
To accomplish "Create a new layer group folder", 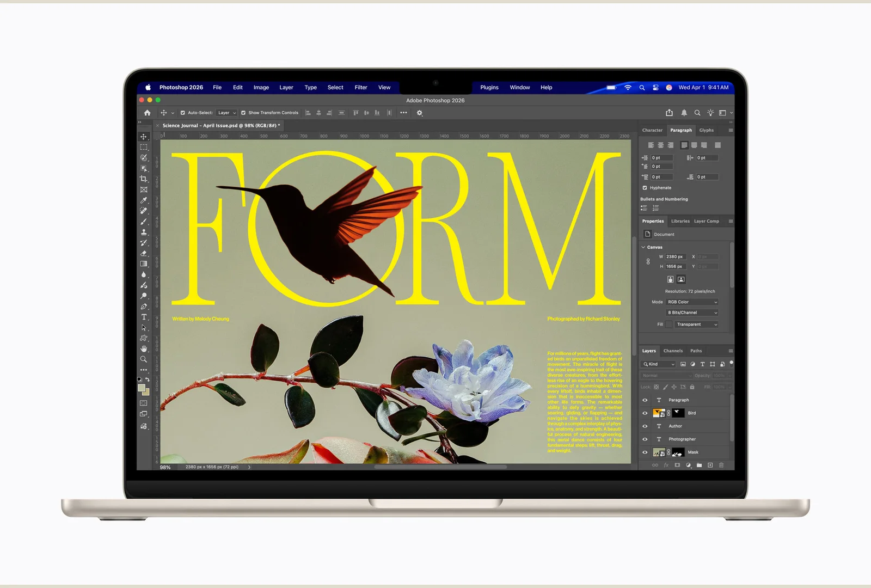I will point(700,465).
